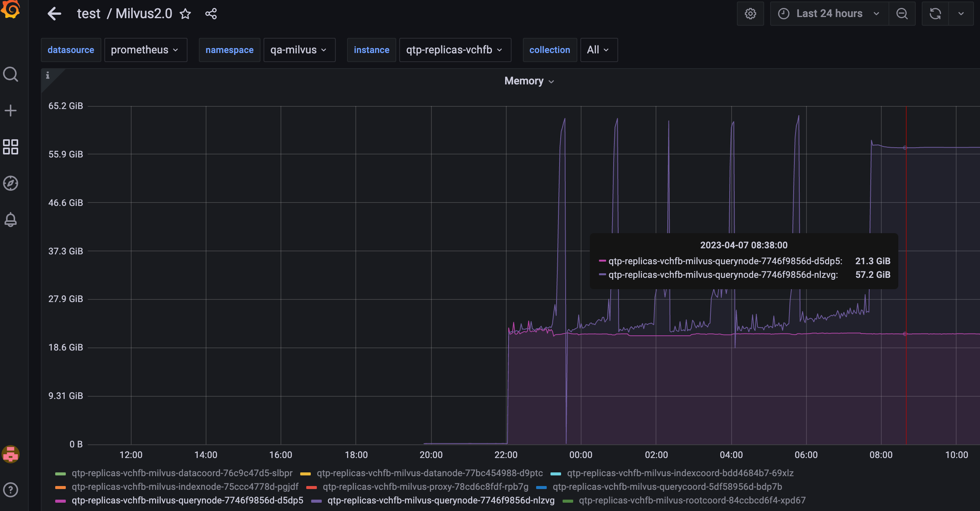Open the qtp-replicas-vchfb instance dropdown
The width and height of the screenshot is (980, 511).
(x=454, y=50)
